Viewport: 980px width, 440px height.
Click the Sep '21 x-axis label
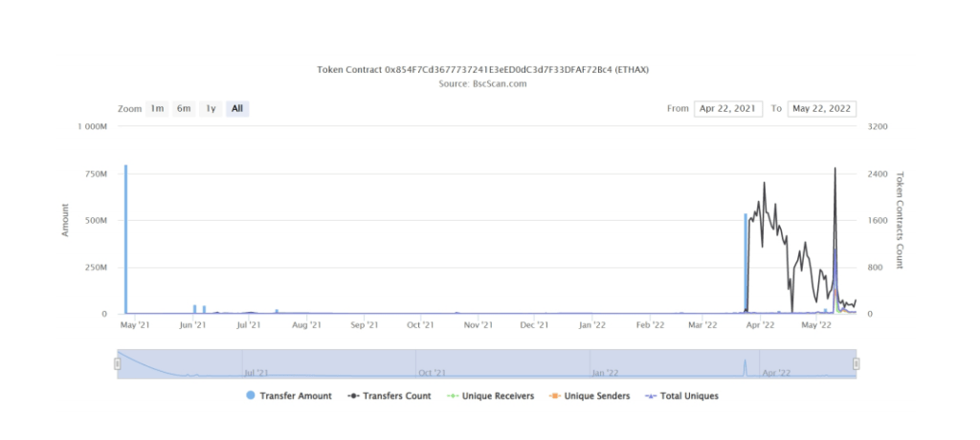(364, 325)
